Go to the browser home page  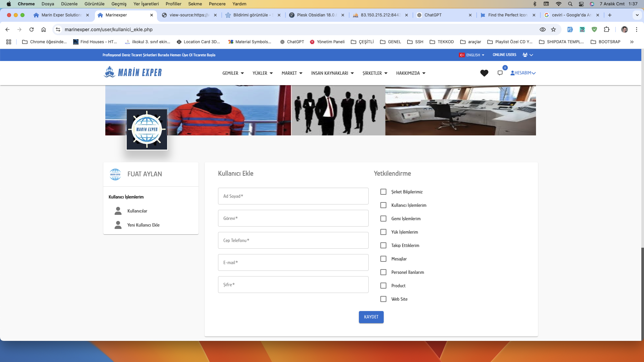44,29
